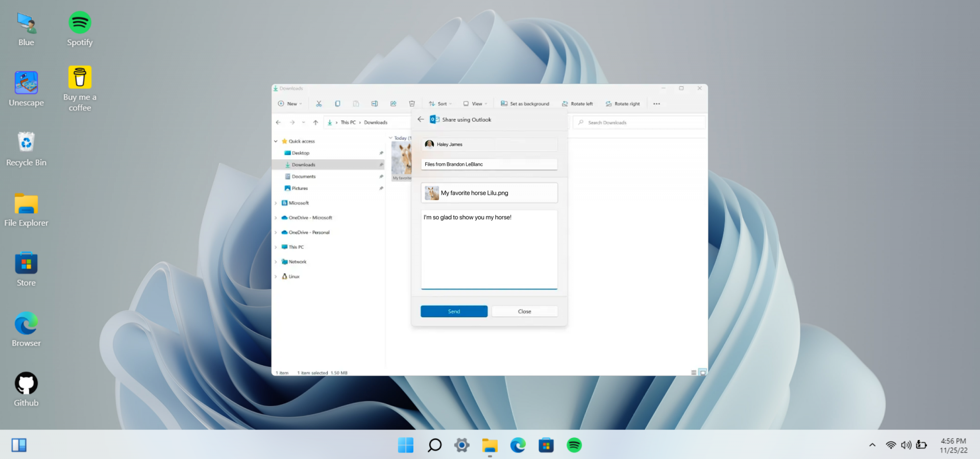Expand the This PC tree node
Screen dimensions: 980x459
[276, 247]
